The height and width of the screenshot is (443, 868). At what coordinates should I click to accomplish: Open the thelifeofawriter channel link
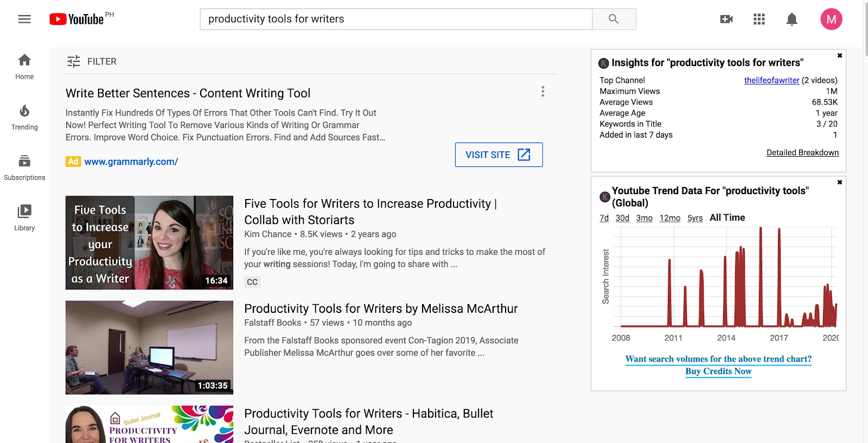coord(771,80)
